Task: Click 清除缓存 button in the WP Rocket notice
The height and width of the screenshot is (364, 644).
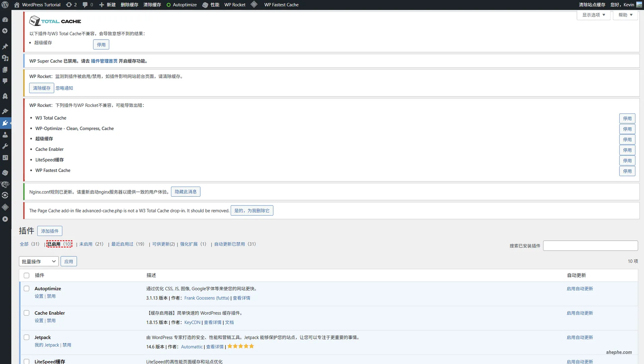Action: [x=41, y=88]
